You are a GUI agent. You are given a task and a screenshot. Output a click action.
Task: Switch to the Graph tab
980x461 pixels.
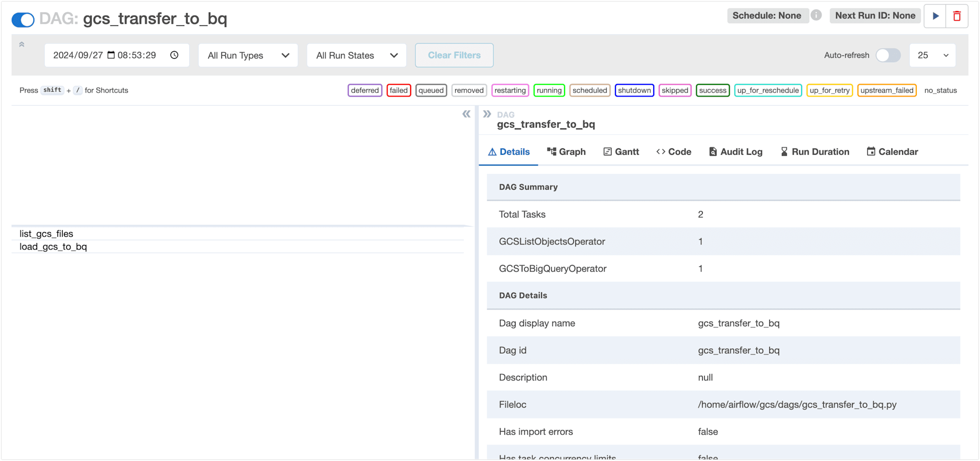point(566,152)
